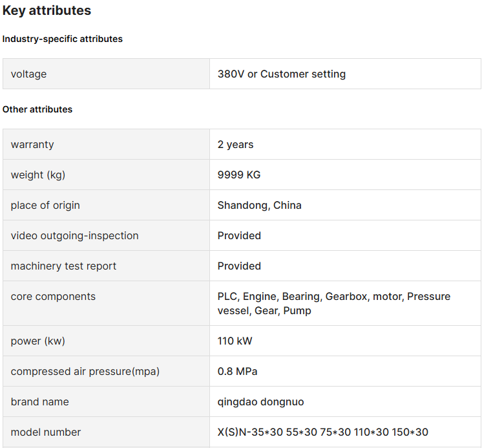The width and height of the screenshot is (482, 448).
Task: Click Provided value for machinery test report
Action: 239,266
